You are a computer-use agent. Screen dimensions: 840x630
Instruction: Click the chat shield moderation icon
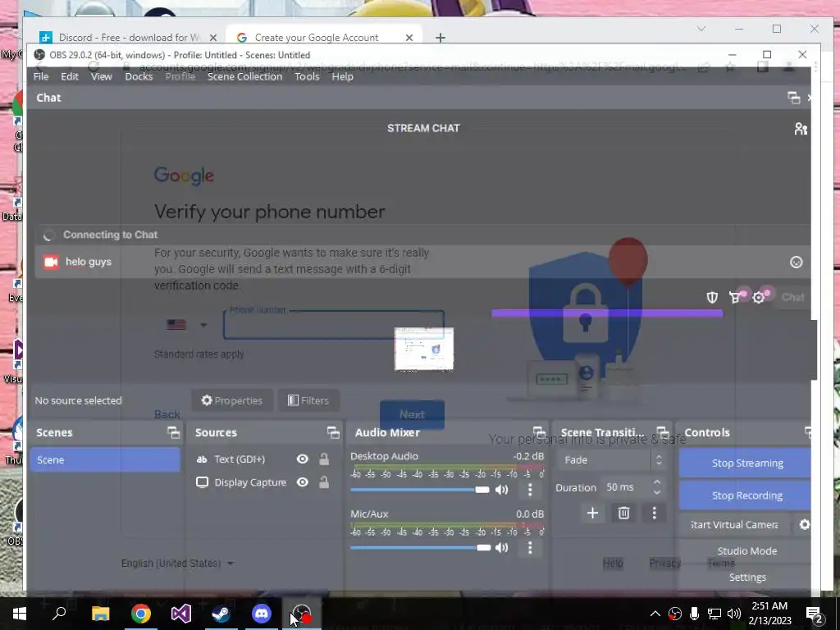pyautogui.click(x=712, y=297)
